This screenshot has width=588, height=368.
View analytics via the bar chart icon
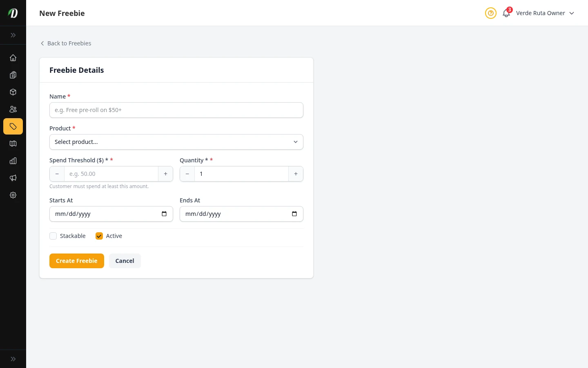13,161
